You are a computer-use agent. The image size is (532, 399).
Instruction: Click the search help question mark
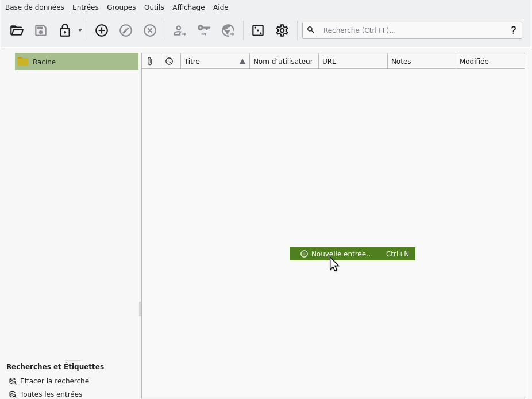point(513,30)
